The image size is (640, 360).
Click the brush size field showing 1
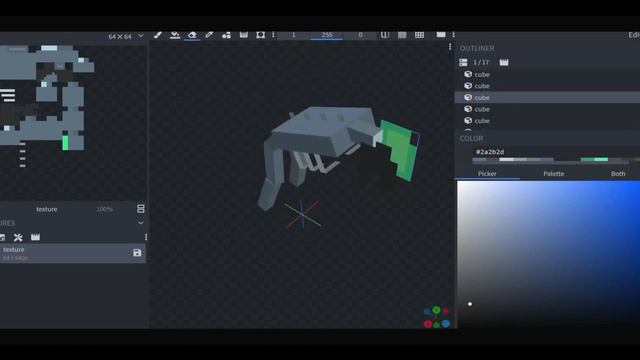[293, 36]
